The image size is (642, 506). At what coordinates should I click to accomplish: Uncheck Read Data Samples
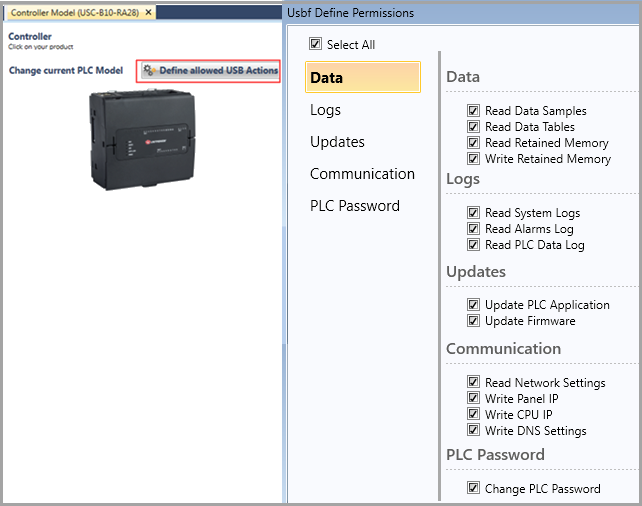coord(473,111)
